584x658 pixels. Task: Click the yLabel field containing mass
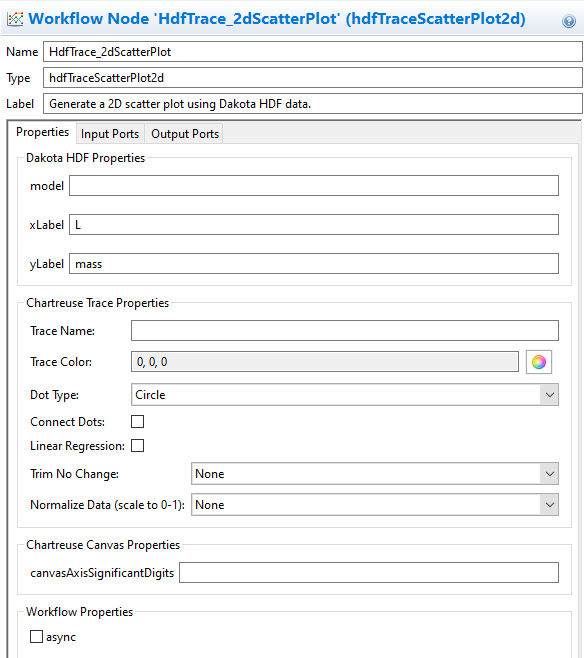[314, 264]
